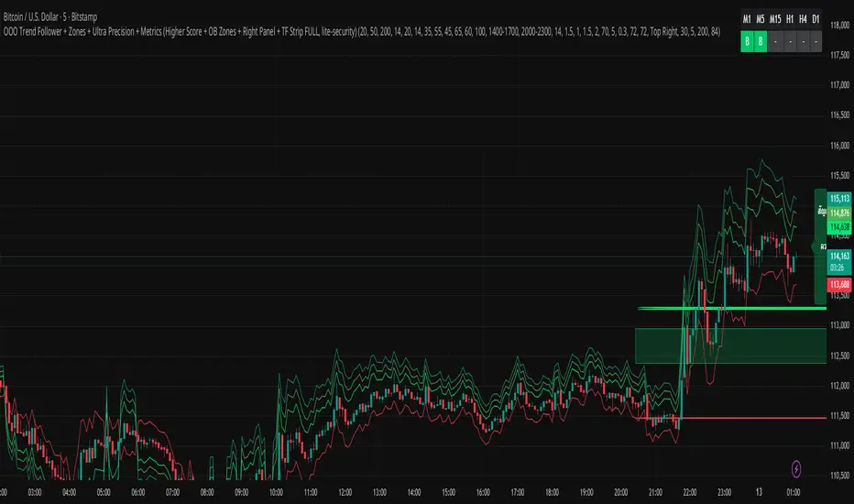Click the green B cell under M5
The height and width of the screenshot is (504, 854).
(x=761, y=41)
